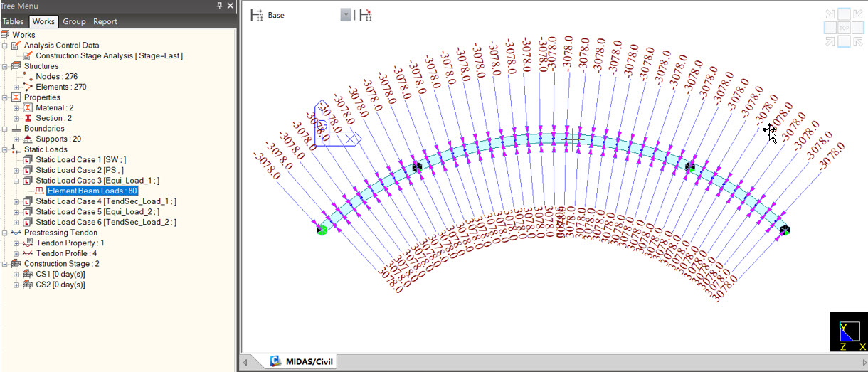This screenshot has width=868, height=372.
Task: Select Static Load Case 5 [Equi_Load_2] text
Action: coord(97,212)
